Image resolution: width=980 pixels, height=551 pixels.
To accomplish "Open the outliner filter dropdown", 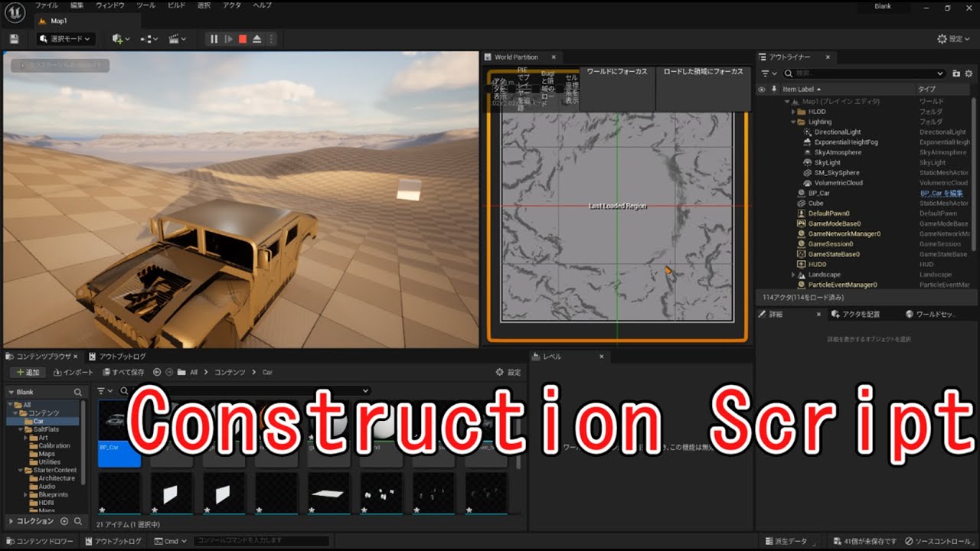I will tap(769, 73).
